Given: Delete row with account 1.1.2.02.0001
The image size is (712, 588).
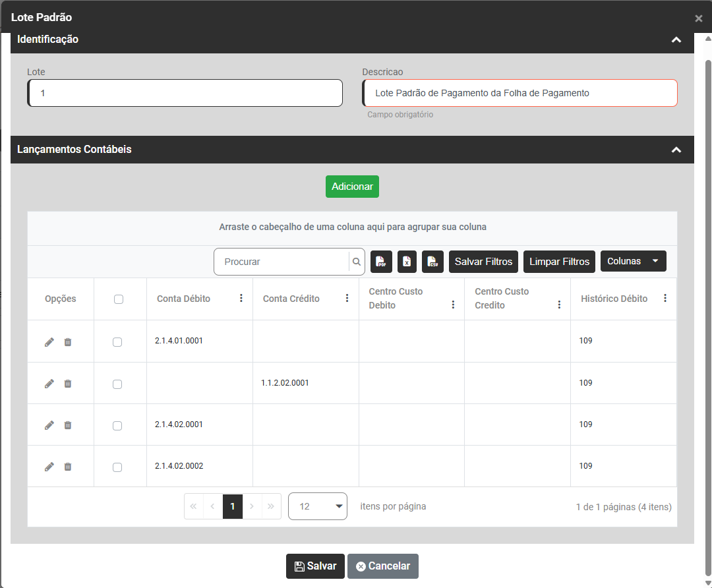Looking at the screenshot, I should pos(68,384).
